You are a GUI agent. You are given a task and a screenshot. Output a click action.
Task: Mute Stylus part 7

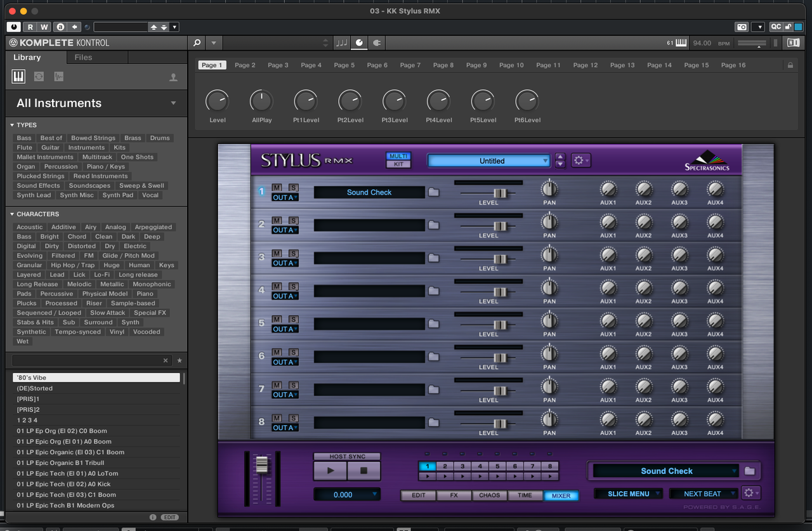277,385
